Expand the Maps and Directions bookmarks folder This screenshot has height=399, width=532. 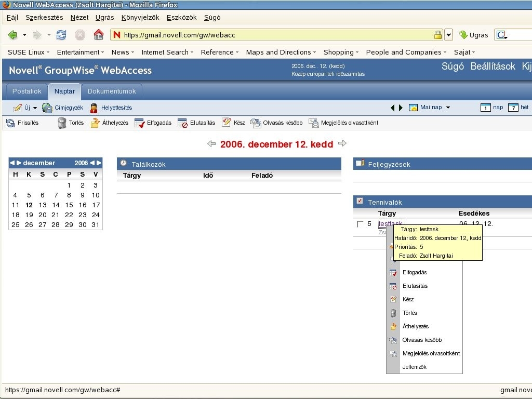coord(281,52)
